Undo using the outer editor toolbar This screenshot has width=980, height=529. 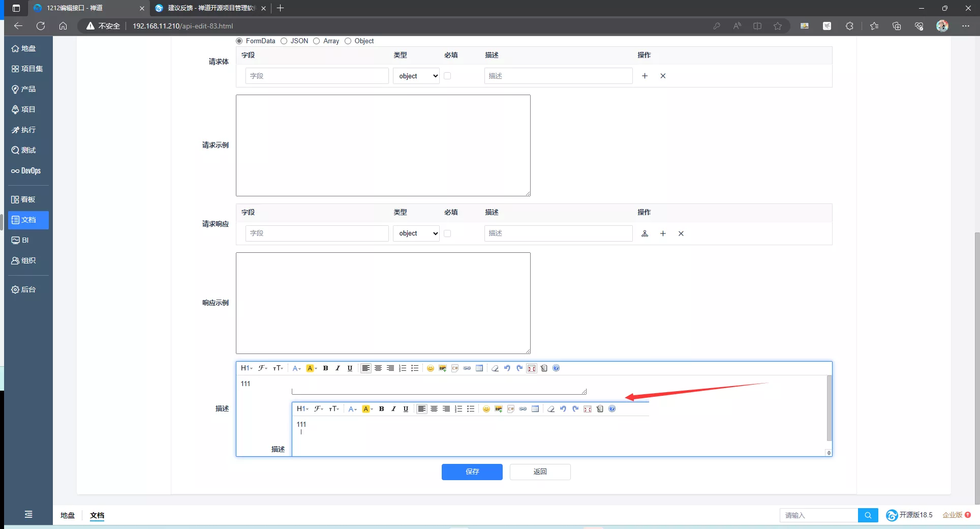[507, 368]
